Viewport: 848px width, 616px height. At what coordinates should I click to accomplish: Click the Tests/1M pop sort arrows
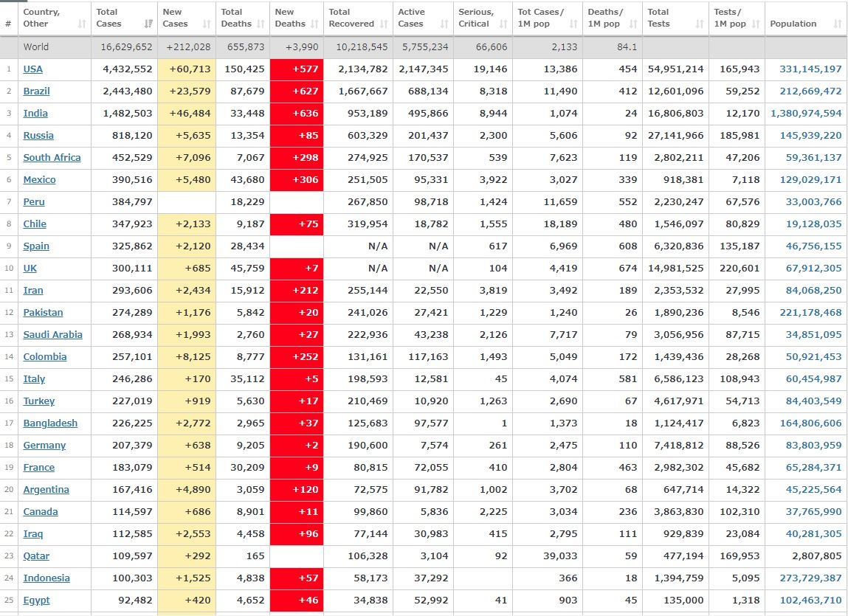click(x=756, y=24)
